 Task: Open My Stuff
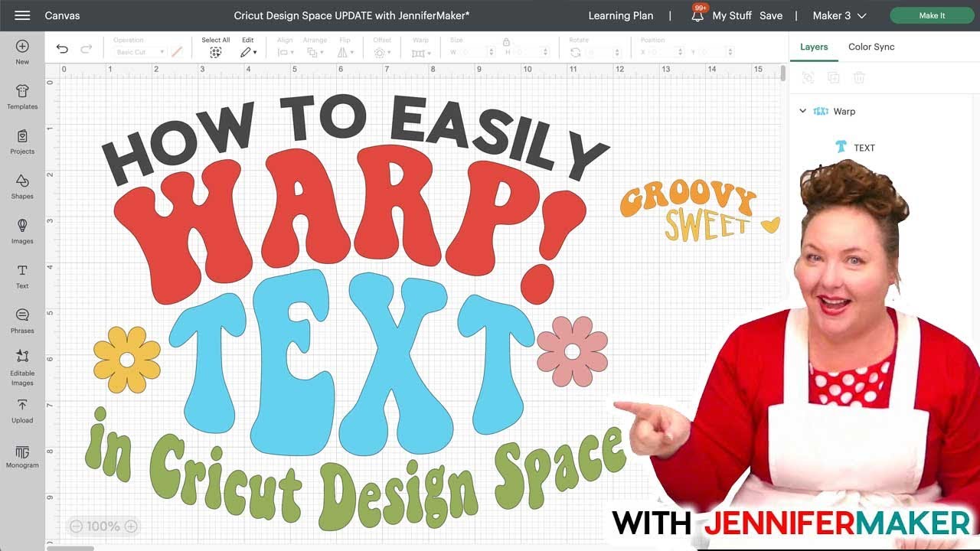coord(732,15)
